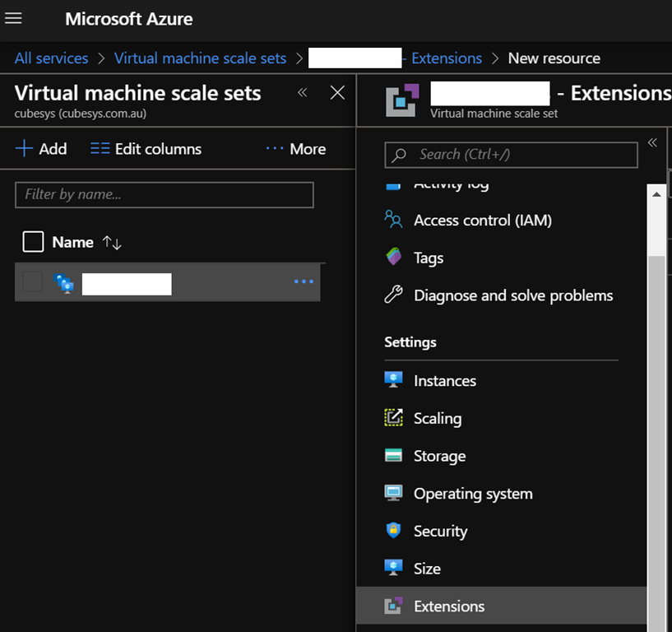
Task: Toggle the select-all checkbox beside Name
Action: pyautogui.click(x=33, y=242)
